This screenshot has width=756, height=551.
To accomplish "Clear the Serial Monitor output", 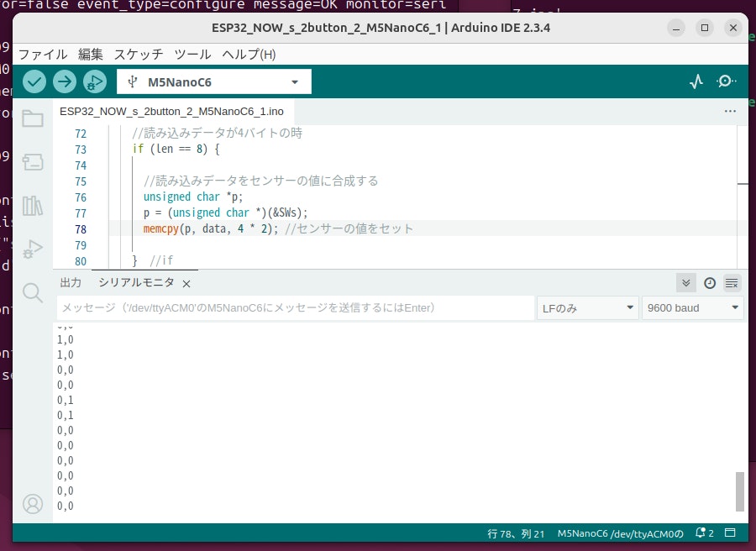I will pyautogui.click(x=731, y=282).
